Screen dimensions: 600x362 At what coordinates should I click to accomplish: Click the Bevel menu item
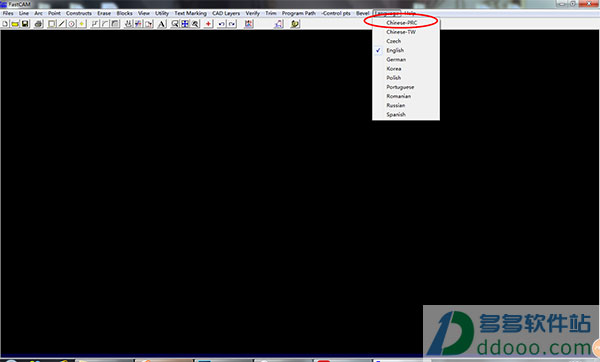(362, 13)
